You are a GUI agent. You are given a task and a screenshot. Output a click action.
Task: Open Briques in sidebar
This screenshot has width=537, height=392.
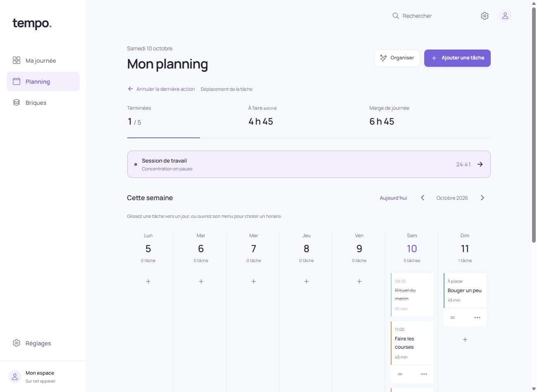[x=43, y=103]
